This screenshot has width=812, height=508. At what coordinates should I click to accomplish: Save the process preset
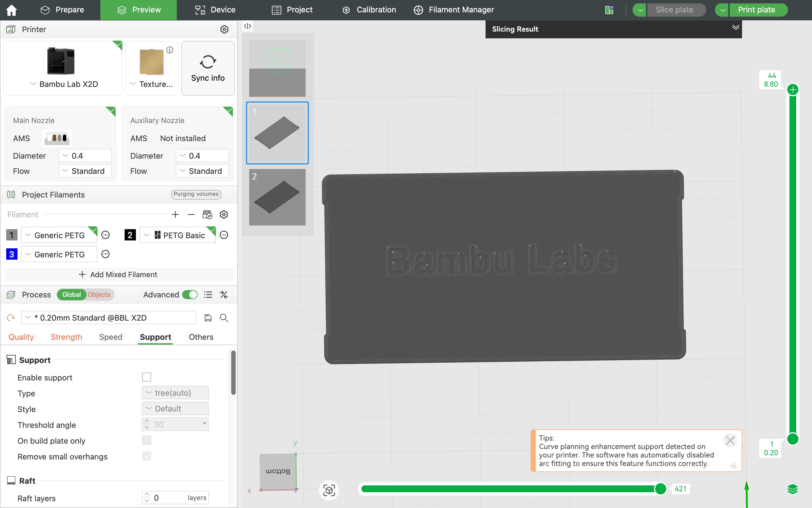(x=208, y=317)
